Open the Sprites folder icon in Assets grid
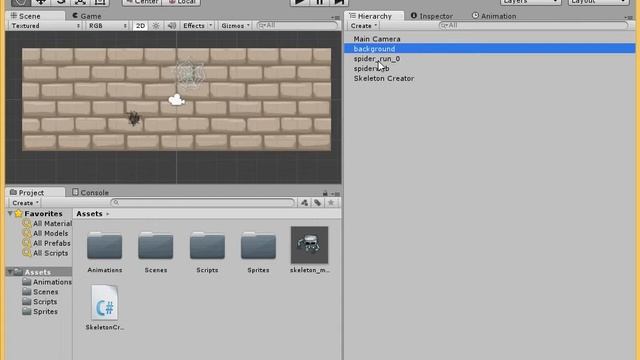Image resolution: width=640 pixels, height=360 pixels. click(x=258, y=246)
